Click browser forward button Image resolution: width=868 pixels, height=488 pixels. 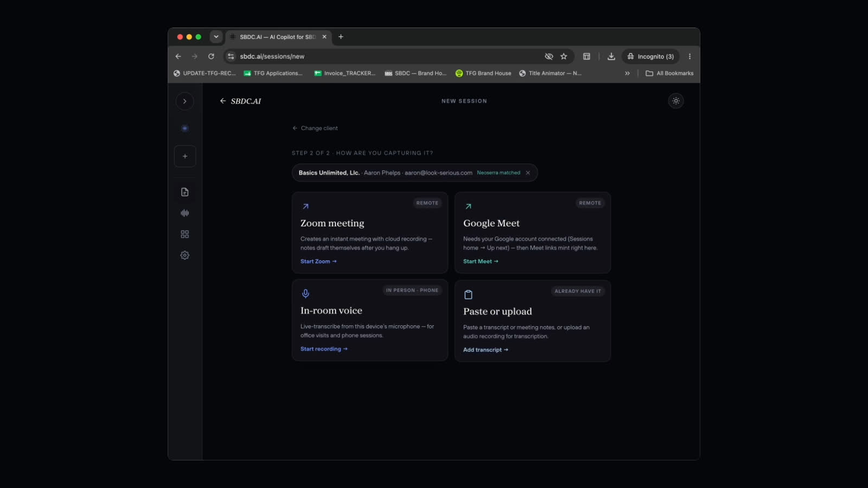tap(194, 56)
